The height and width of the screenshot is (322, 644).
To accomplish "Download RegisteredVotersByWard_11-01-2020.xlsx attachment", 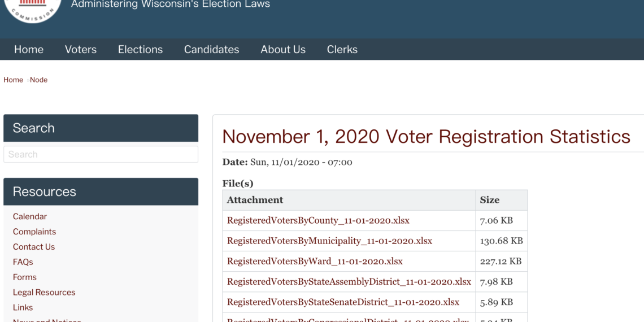I will click(x=315, y=261).
